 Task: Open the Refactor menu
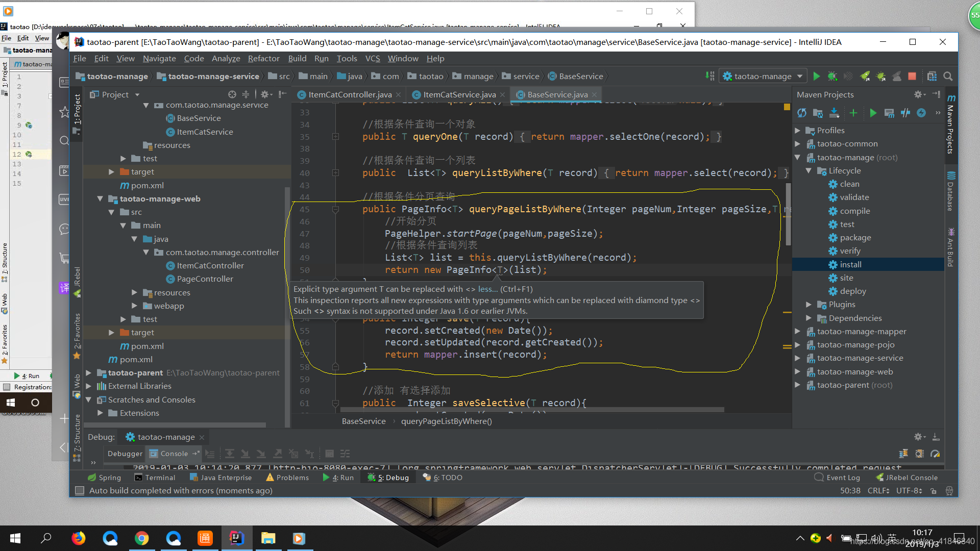point(263,59)
